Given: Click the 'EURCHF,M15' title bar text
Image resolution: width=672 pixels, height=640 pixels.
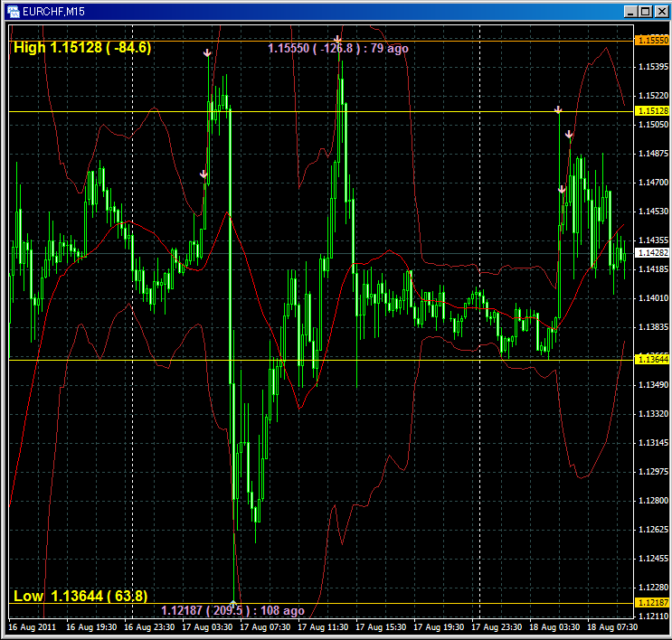Looking at the screenshot, I should [x=54, y=11].
